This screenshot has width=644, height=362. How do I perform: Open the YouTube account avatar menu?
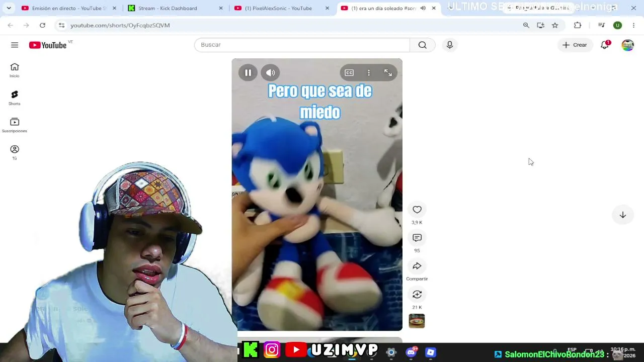tap(628, 45)
